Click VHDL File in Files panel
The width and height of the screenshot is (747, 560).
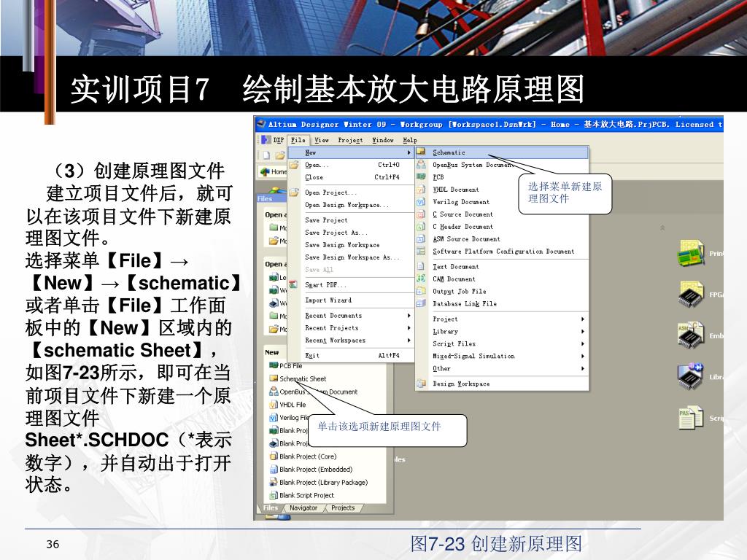click(x=293, y=405)
